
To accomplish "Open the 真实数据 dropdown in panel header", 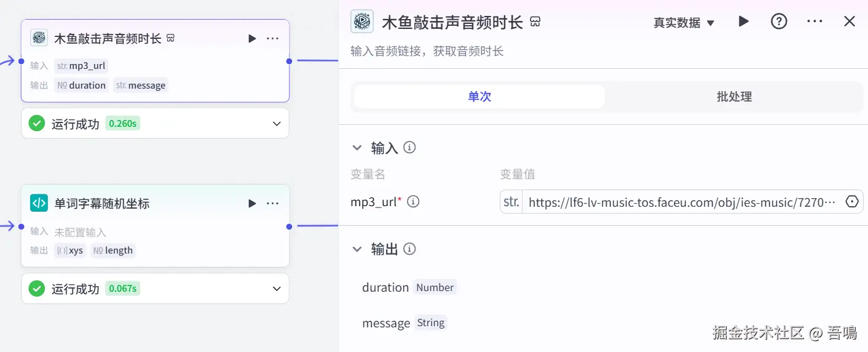I will 684,23.
